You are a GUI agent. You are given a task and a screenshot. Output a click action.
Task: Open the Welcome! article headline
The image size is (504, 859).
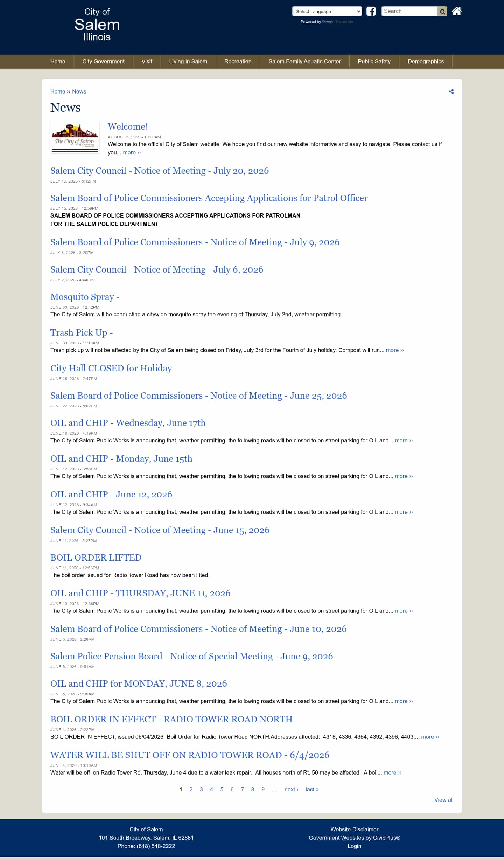[128, 126]
